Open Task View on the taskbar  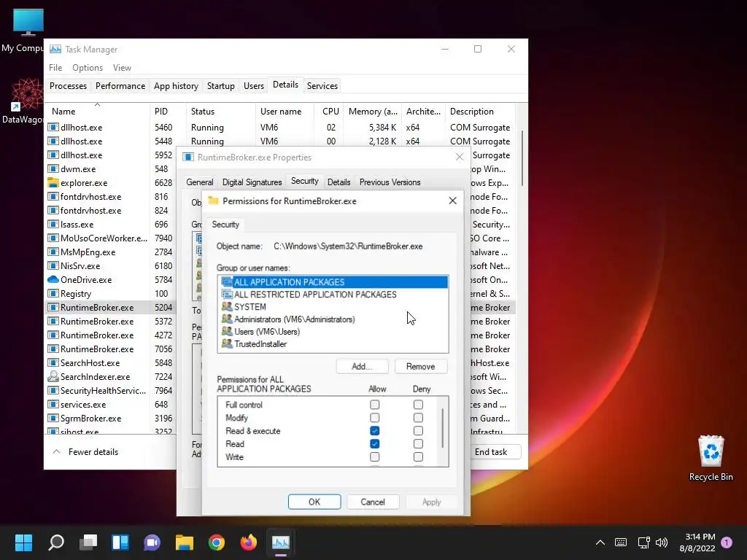coord(88,542)
